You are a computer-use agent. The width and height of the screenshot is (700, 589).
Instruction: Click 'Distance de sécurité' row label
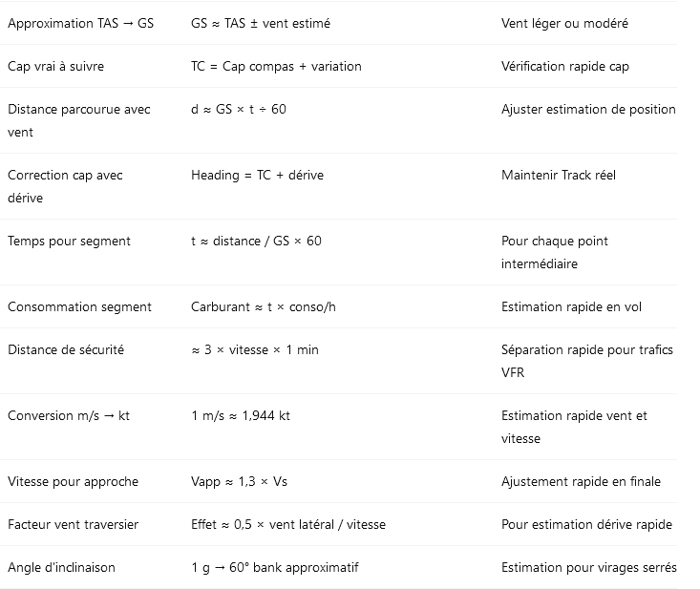66,349
